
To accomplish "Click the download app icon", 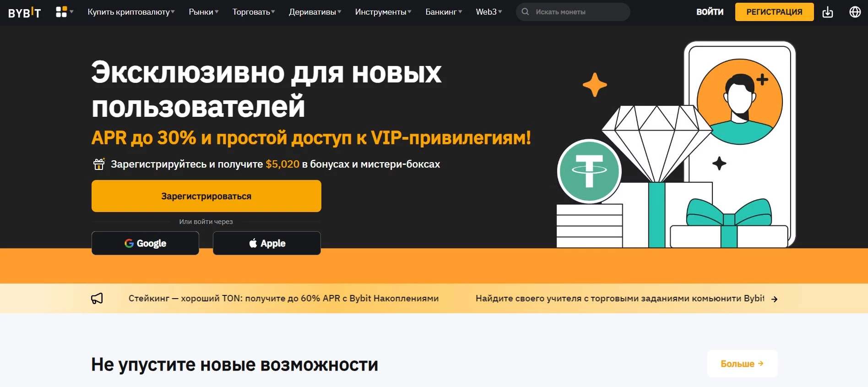I will [828, 12].
